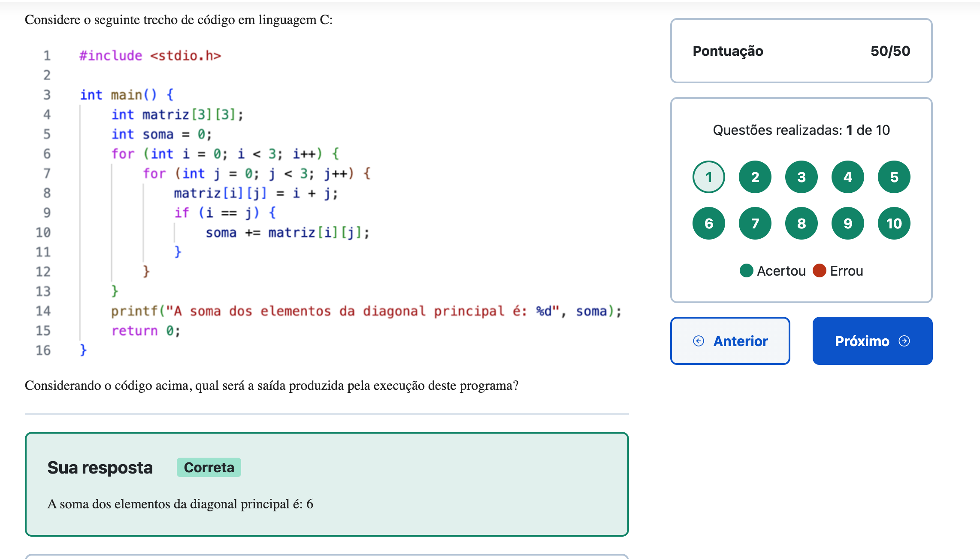Click the Pontuação score box
980x559 pixels.
pos(801,51)
